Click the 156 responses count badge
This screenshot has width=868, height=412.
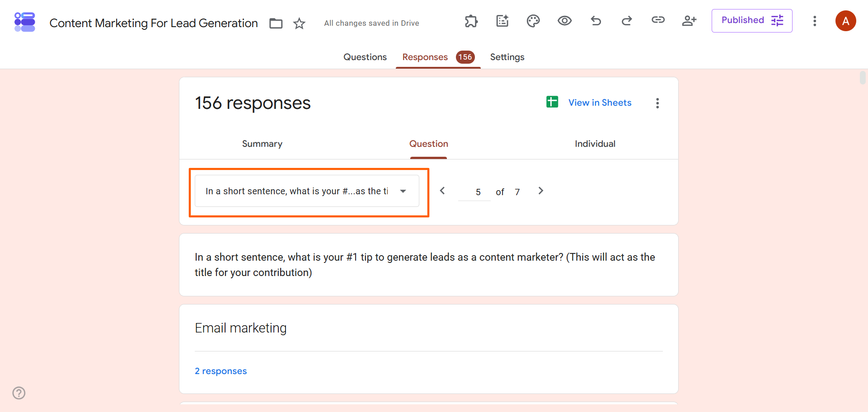[465, 57]
